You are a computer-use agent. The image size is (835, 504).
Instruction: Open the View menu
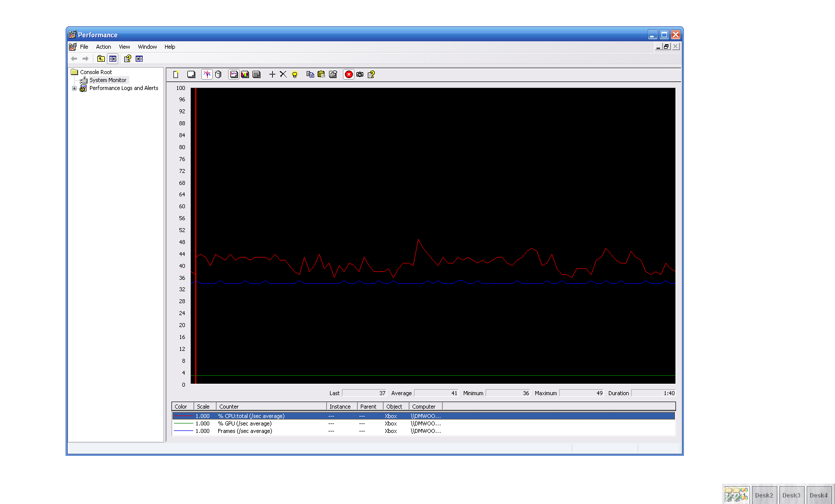coord(124,47)
